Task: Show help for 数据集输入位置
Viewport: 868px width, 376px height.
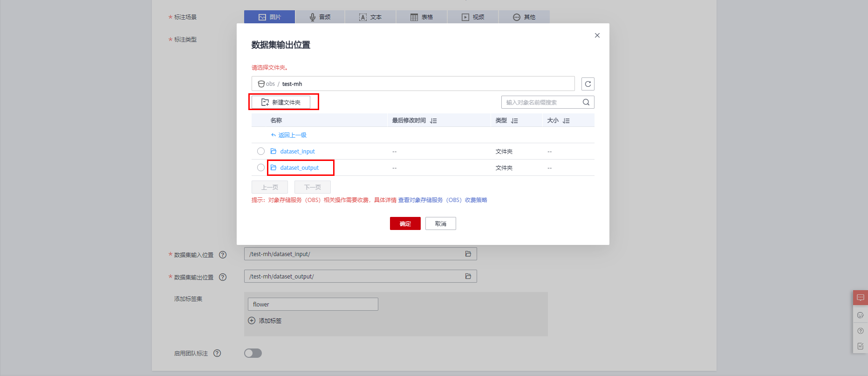Action: [223, 255]
